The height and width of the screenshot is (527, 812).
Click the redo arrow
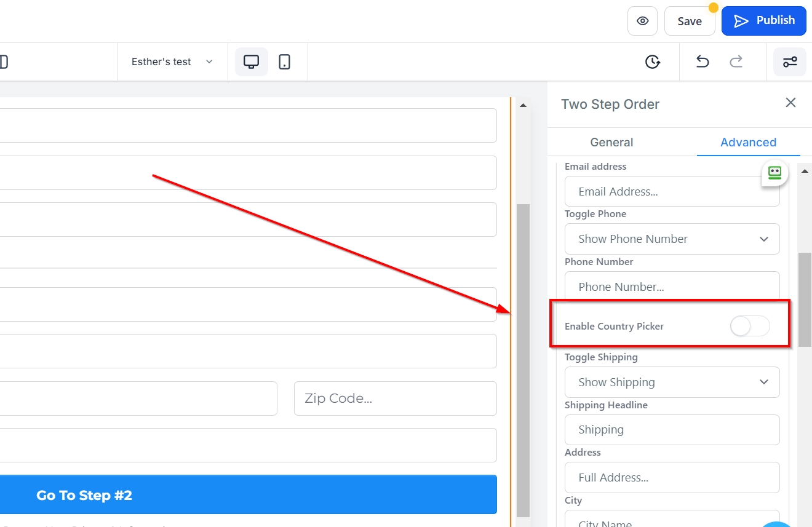(736, 61)
